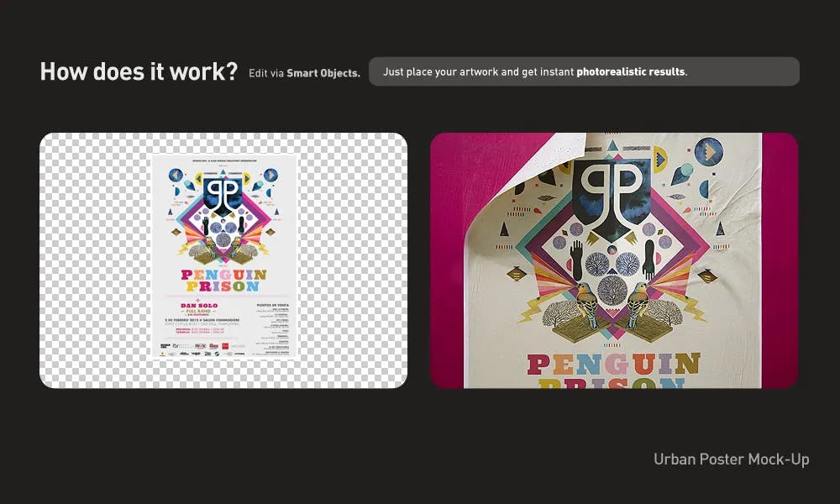Open the gray rounded instruction pill

tap(584, 71)
